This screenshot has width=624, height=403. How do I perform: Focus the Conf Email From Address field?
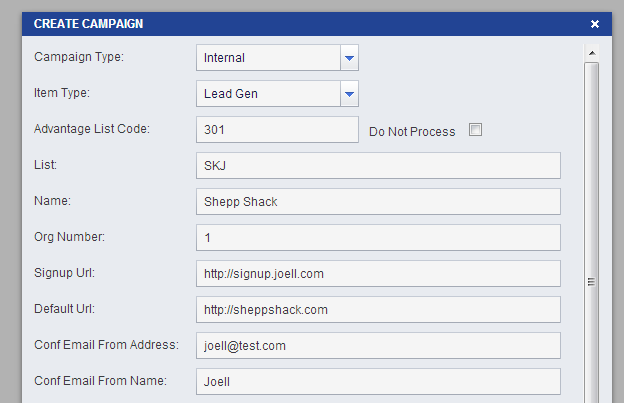point(378,346)
